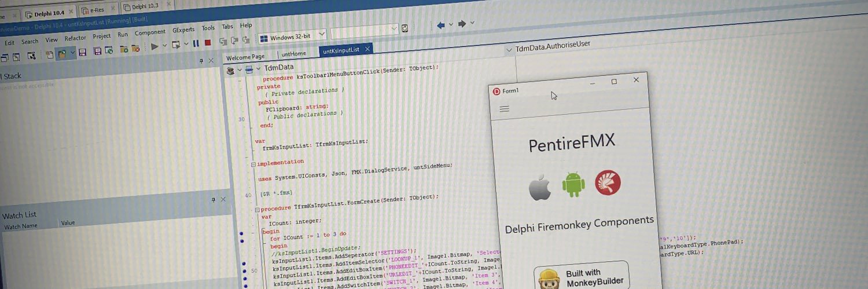Screen dimensions: 868x289
Task: Click the books icon above the code editor
Action: point(230,71)
